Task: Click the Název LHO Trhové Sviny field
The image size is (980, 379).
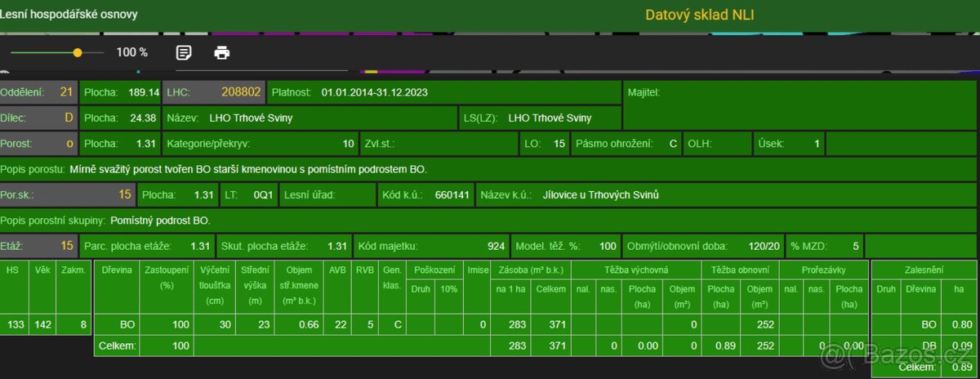Action: [310, 118]
